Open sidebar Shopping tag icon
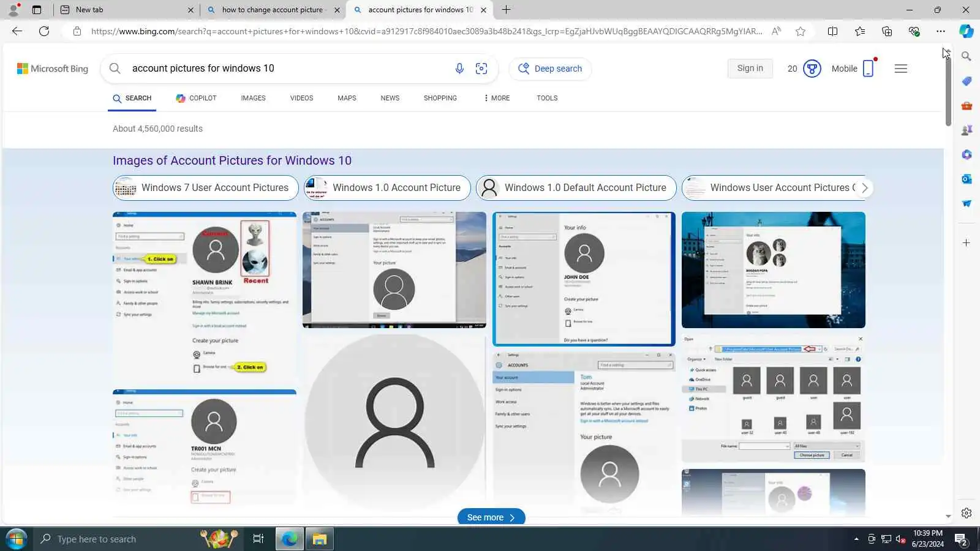This screenshot has width=980, height=551. point(967,81)
